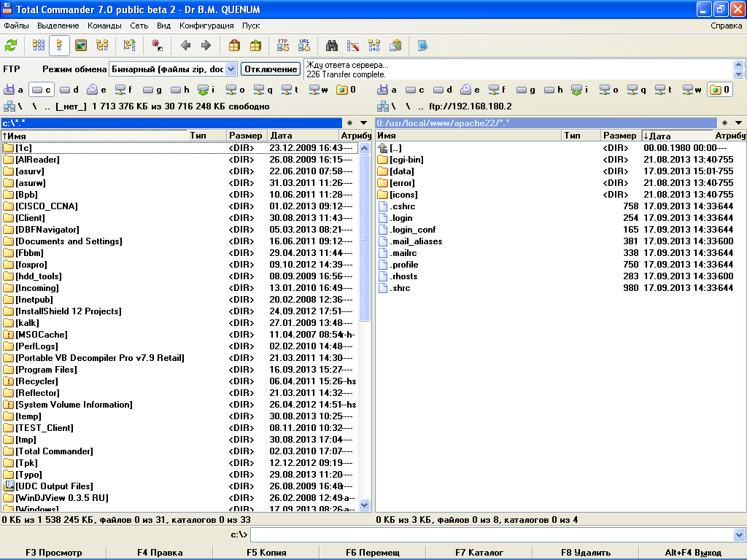Go forward with the right arrow icon
This screenshot has width=747, height=560.
tap(206, 46)
